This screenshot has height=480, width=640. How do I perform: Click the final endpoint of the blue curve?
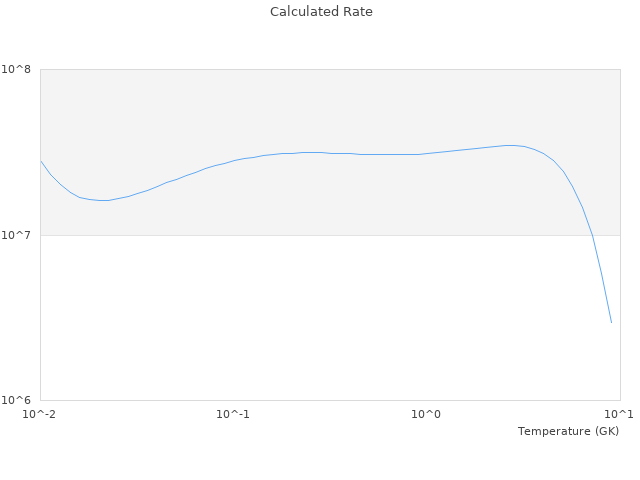tap(611, 323)
